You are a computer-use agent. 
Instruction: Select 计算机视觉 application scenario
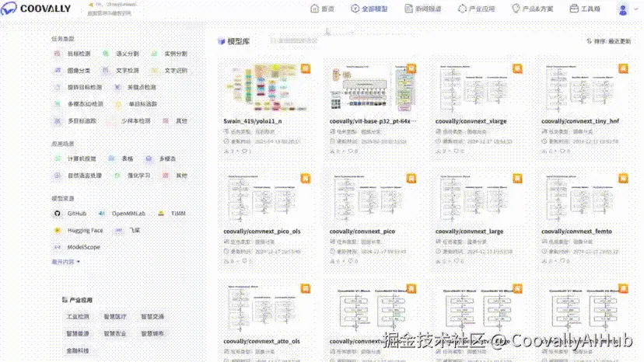tap(75, 158)
